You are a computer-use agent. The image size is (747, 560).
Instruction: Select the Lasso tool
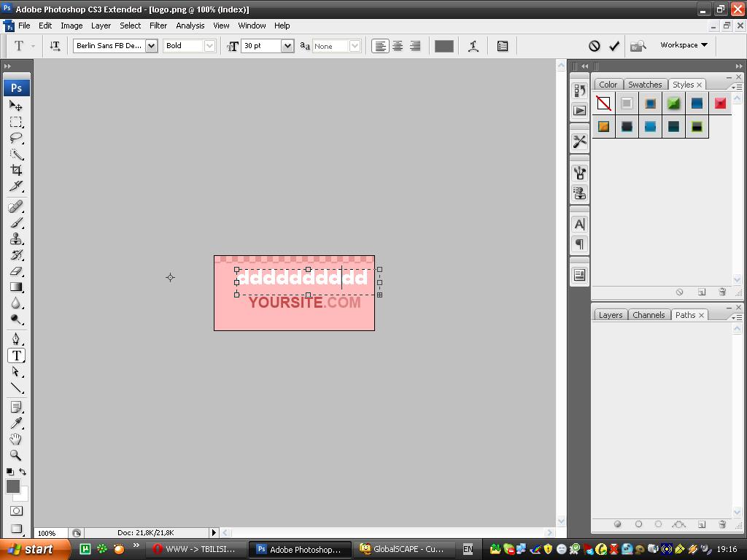pyautogui.click(x=16, y=138)
